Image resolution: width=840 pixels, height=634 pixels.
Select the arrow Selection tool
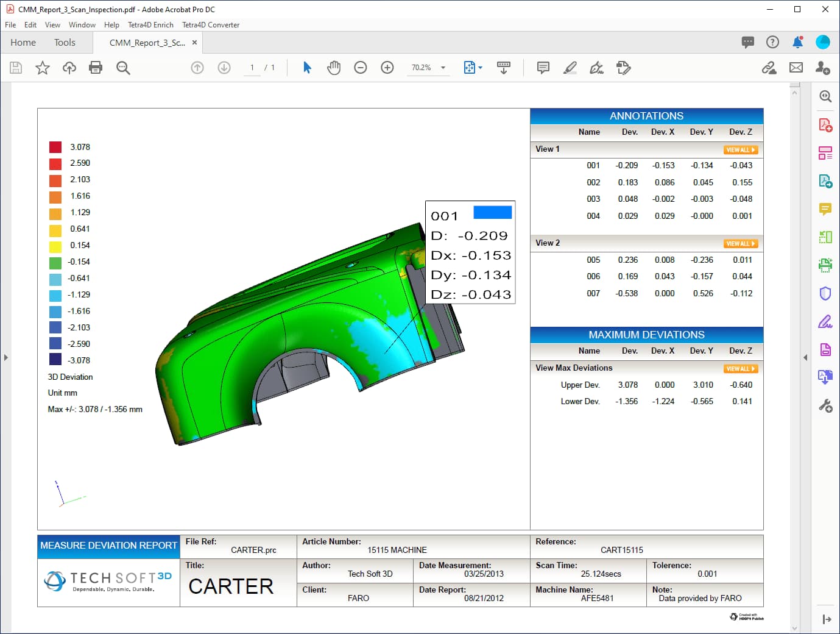(307, 68)
